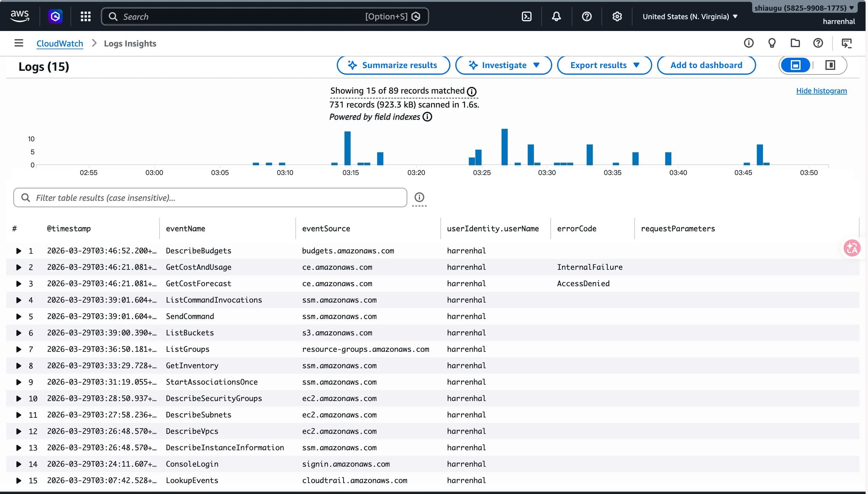Expand the SendCommand log row

pos(18,317)
